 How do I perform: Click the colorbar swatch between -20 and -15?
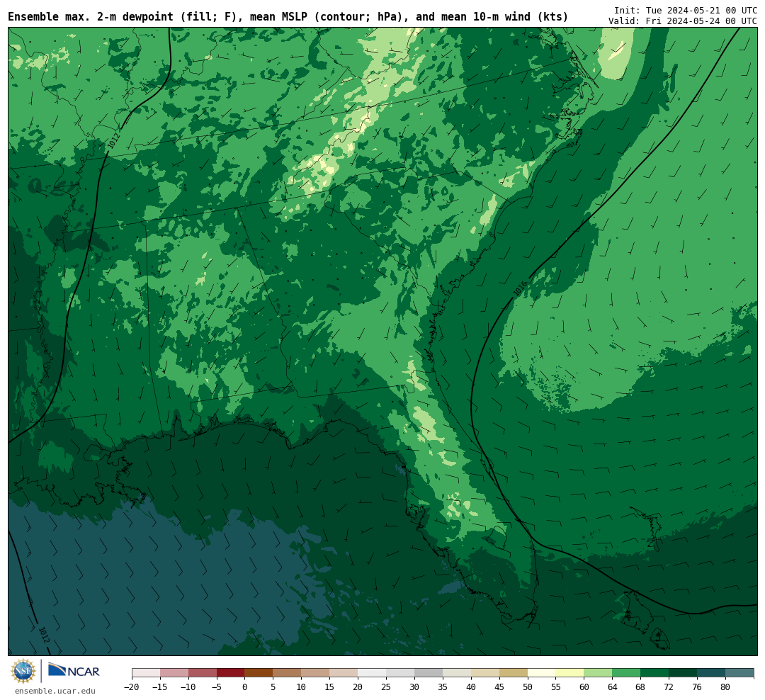[x=146, y=673]
